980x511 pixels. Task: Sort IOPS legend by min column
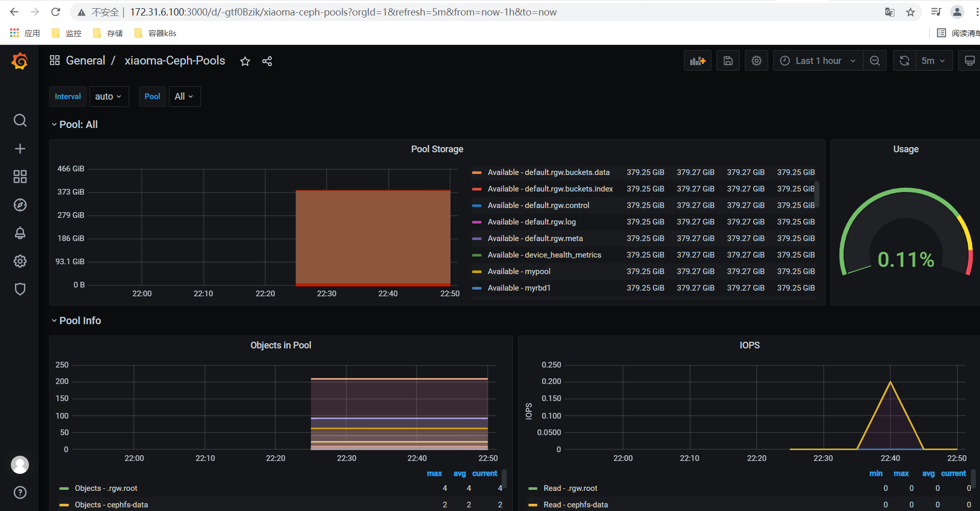point(876,473)
